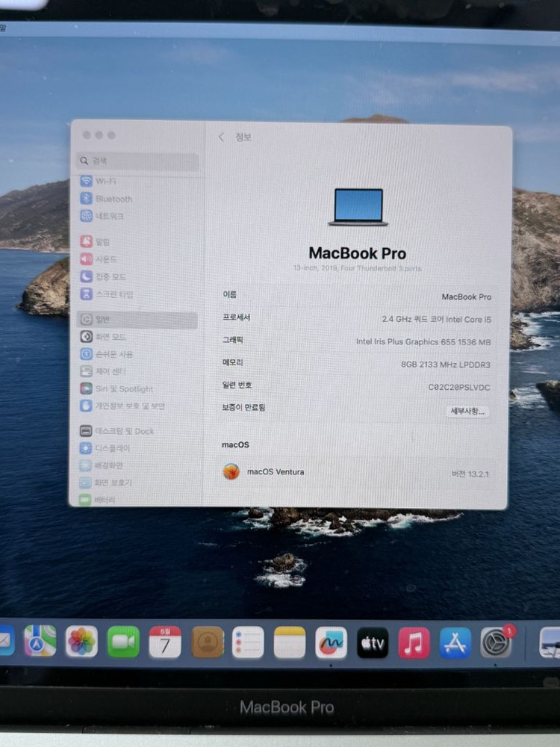Click the 보증이 만료됨 warranty label

click(x=243, y=407)
